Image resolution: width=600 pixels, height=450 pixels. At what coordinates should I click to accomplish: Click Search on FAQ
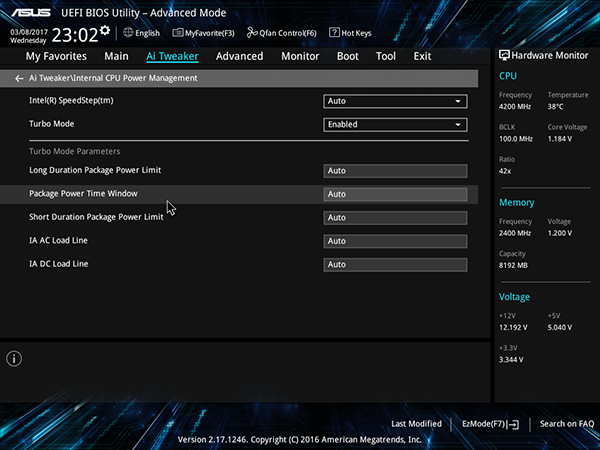pos(567,424)
